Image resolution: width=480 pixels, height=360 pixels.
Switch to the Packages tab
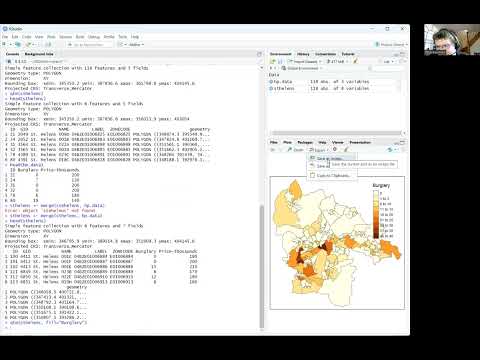pos(305,142)
